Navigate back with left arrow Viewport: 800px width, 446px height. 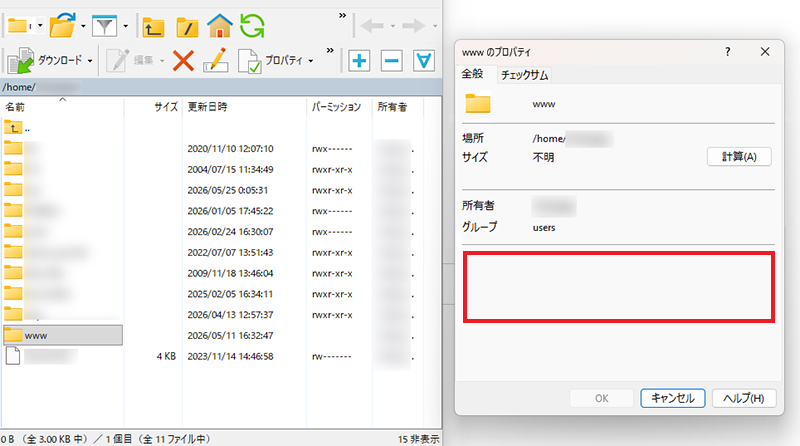point(372,26)
